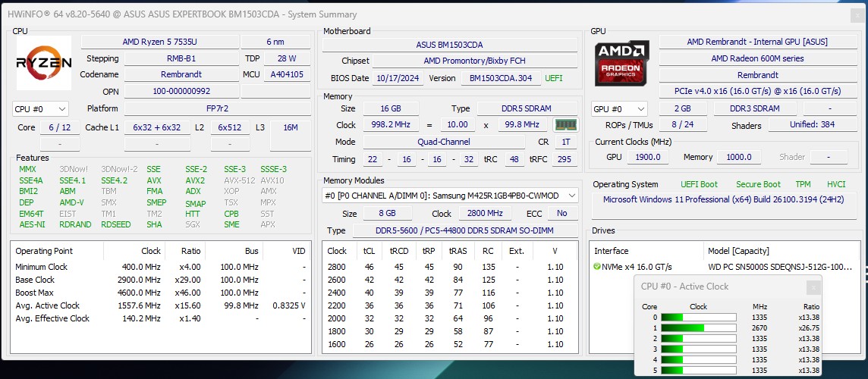Click the DDR5-5600 module type field
Image resolution: width=868 pixels, height=379 pixels.
pyautogui.click(x=465, y=230)
